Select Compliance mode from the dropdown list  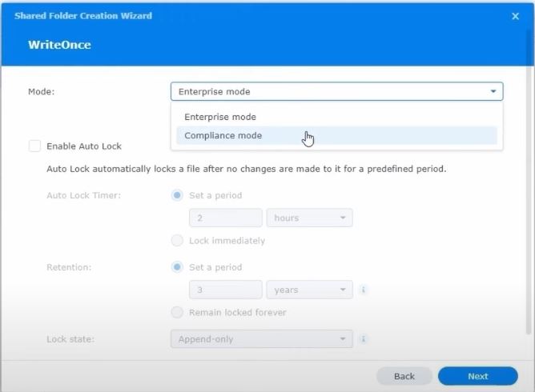point(223,136)
